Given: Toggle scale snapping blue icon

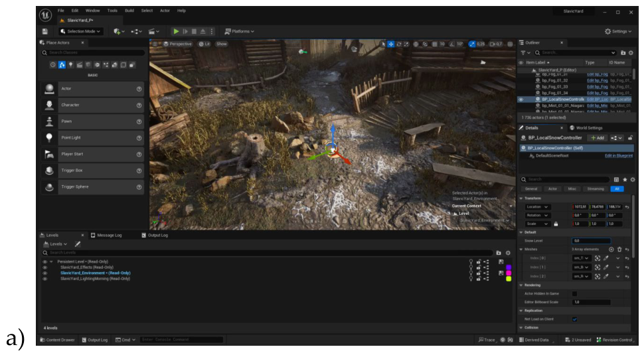Looking at the screenshot, I should (472, 44).
